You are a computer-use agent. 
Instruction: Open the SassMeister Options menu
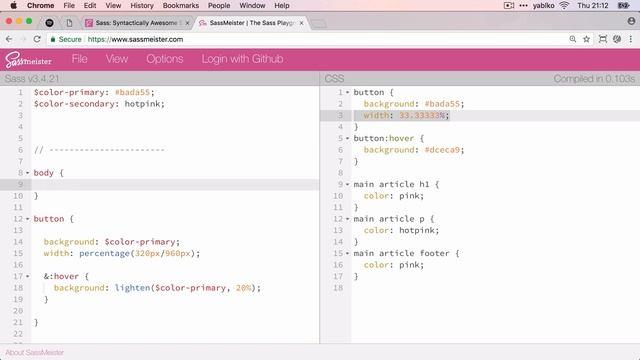pyautogui.click(x=164, y=59)
